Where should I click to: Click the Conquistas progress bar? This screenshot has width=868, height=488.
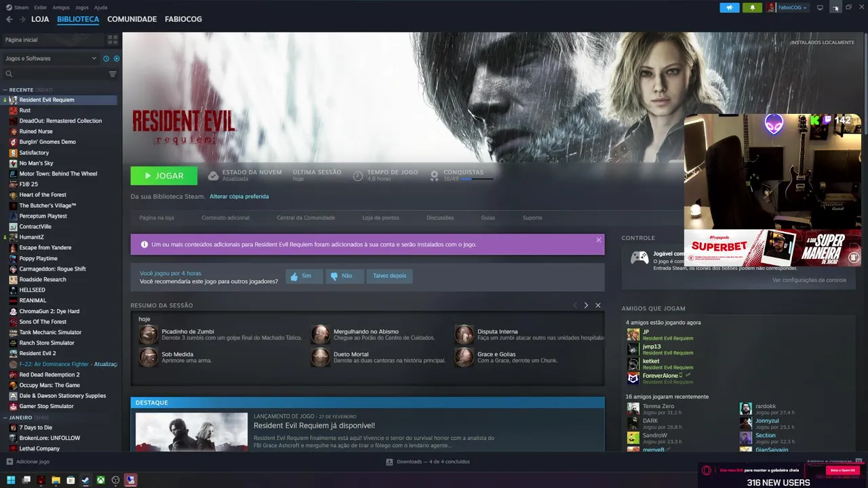tap(477, 179)
